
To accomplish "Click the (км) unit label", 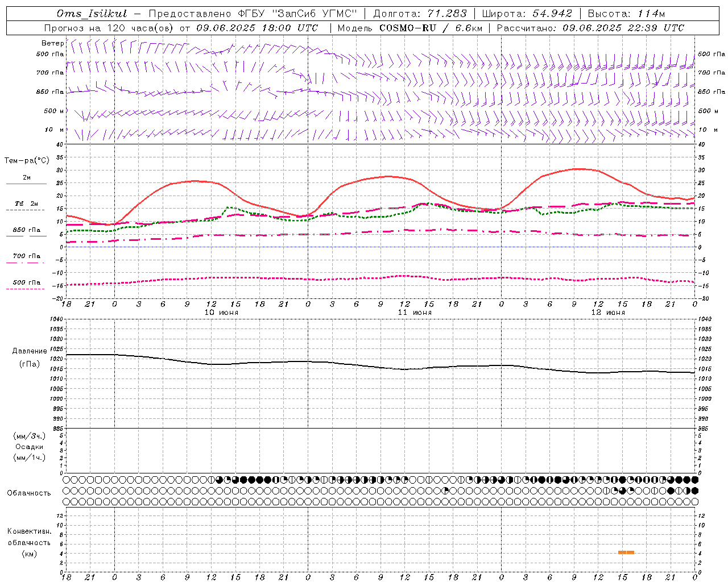I will coord(30,554).
